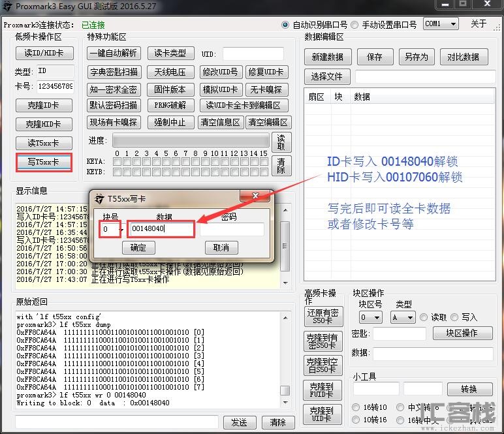Viewport: 504px width, 434px height.
Task: Click the 清除 key button beside KEYB
Action: 281,165
